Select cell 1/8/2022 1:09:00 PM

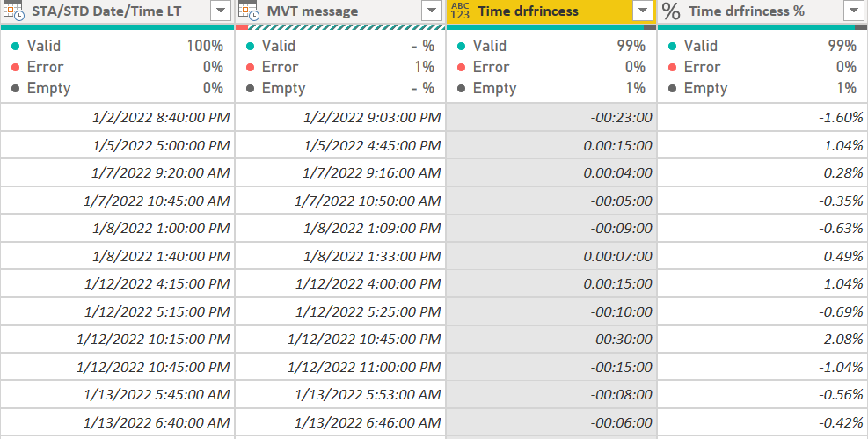pos(340,228)
